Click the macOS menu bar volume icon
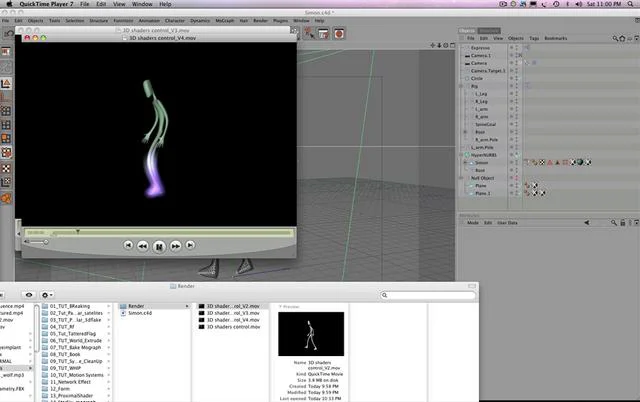Screen dimensions: 640x402 coord(578,4)
